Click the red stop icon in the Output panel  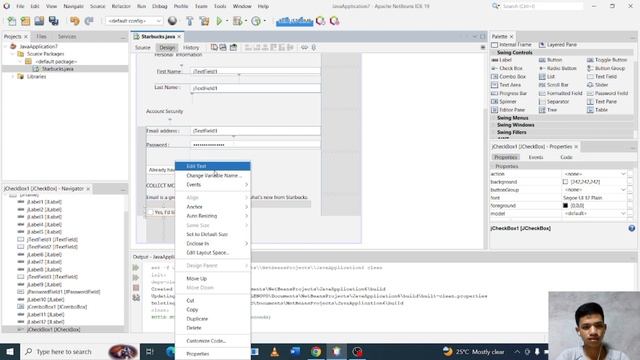(x=136, y=288)
